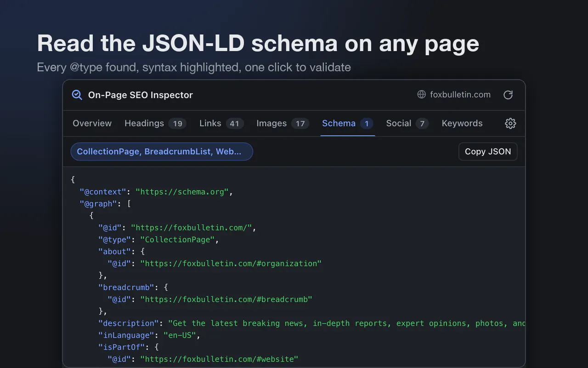
Task: Open the Headings tab
Action: point(155,123)
